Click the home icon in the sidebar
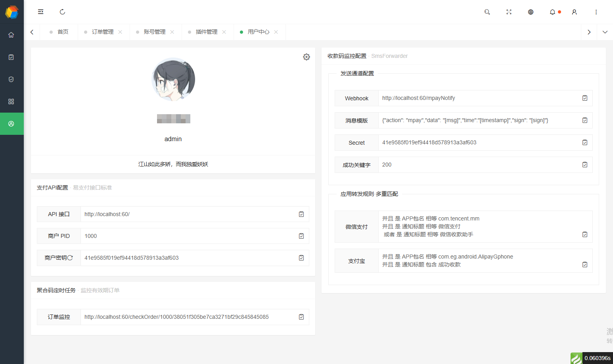This screenshot has height=364, width=613. click(x=11, y=35)
